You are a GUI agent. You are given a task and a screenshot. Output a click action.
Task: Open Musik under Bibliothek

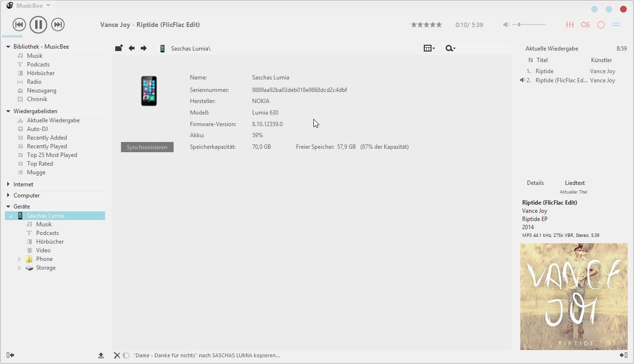tap(35, 56)
